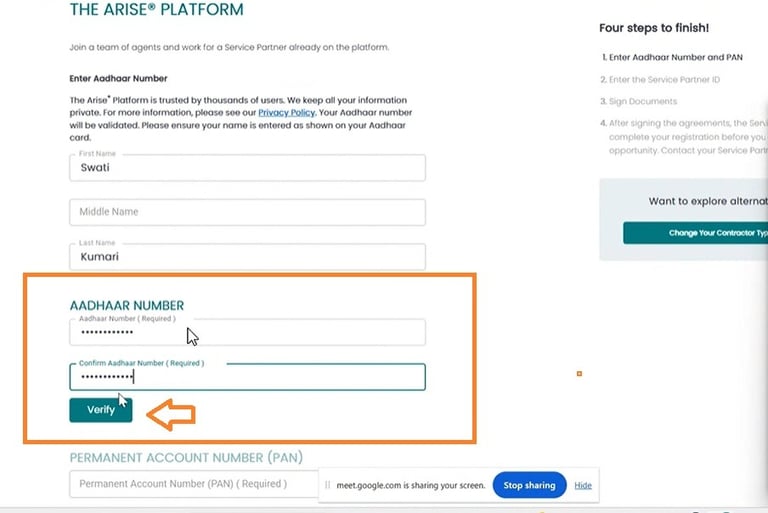Click the Aadhaar Number required field

[247, 332]
